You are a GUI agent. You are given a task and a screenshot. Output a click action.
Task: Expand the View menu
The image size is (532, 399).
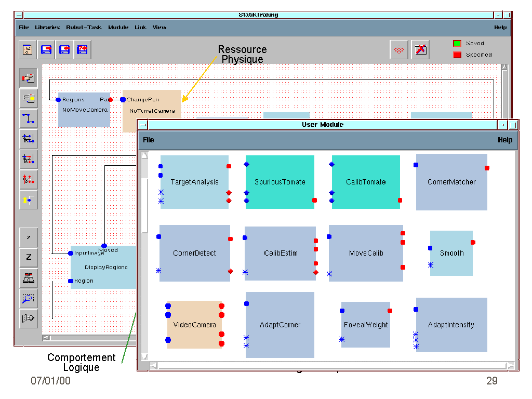point(159,28)
